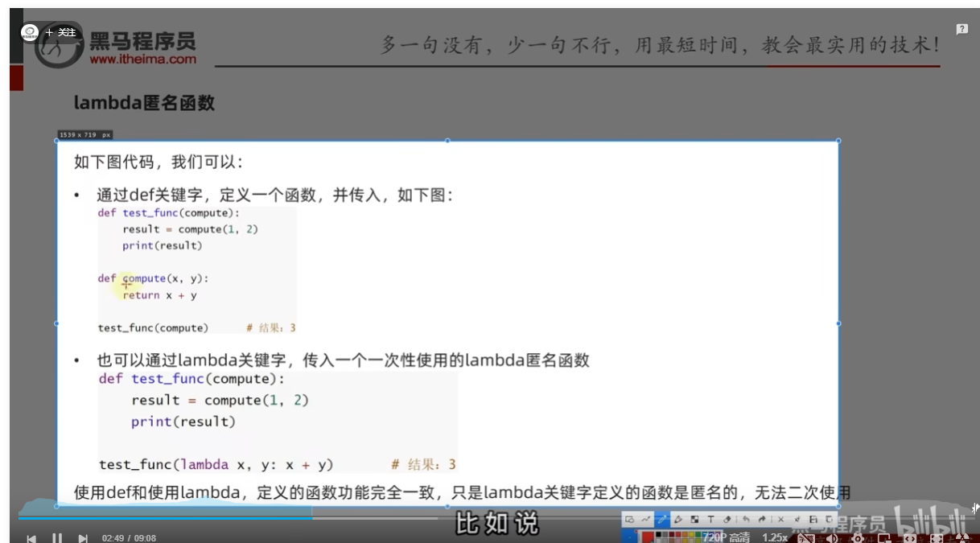Save the screenshot to file
980x543 pixels.
(813, 520)
